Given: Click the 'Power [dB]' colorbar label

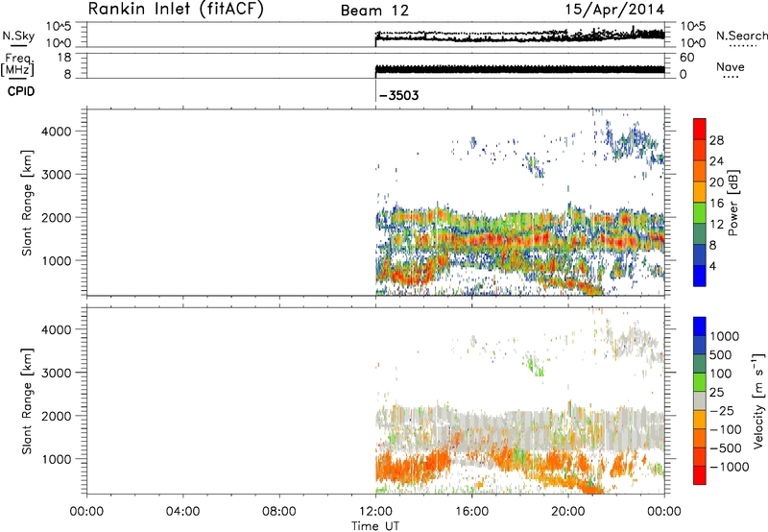Looking at the screenshot, I should click(733, 203).
